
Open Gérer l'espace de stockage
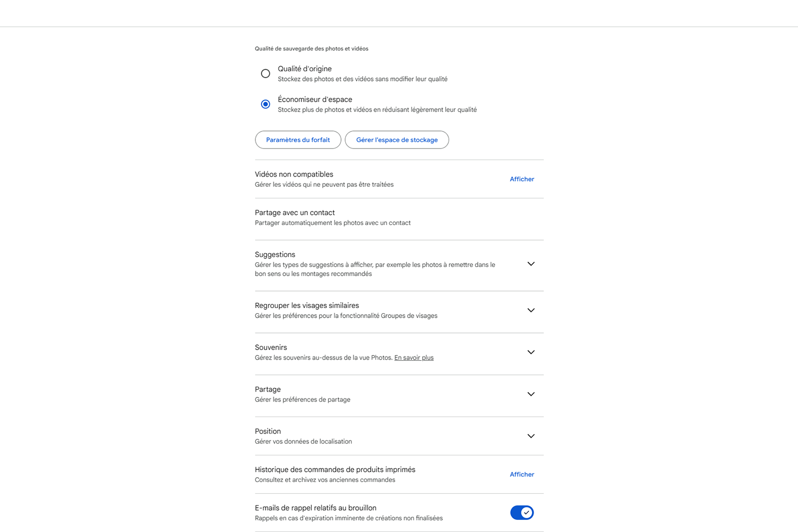[397, 140]
